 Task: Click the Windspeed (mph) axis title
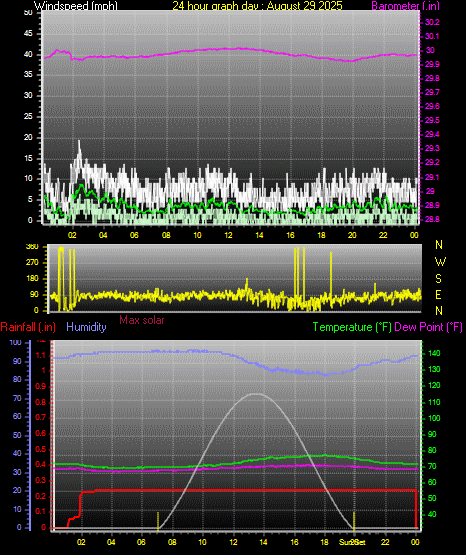pyautogui.click(x=76, y=6)
